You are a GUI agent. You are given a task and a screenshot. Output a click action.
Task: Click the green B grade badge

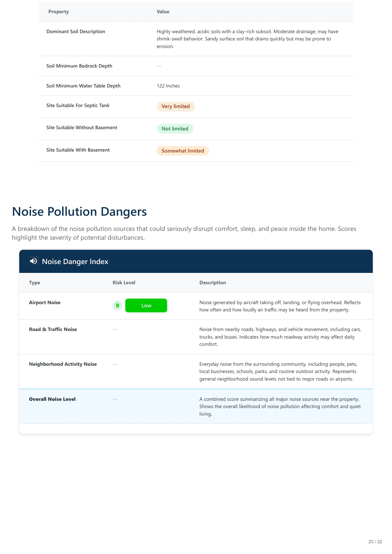(x=117, y=306)
